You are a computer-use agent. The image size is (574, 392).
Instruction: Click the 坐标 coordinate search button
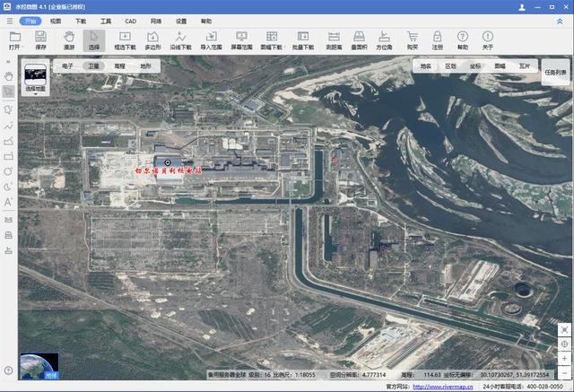pos(475,66)
